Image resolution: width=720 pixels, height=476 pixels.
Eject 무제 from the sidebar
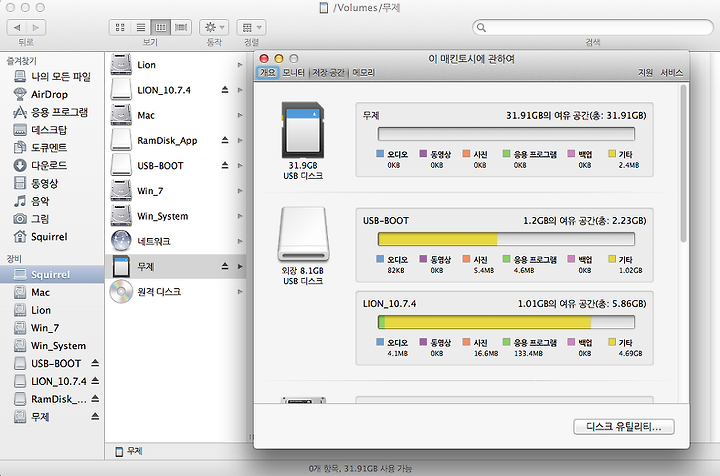[95, 416]
